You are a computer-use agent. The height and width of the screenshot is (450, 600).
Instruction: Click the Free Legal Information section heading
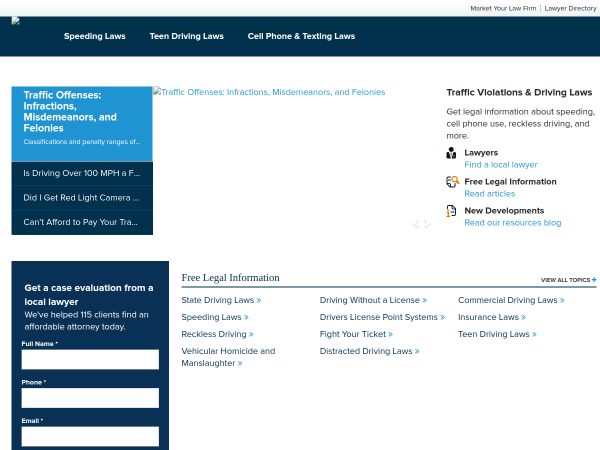pos(230,277)
